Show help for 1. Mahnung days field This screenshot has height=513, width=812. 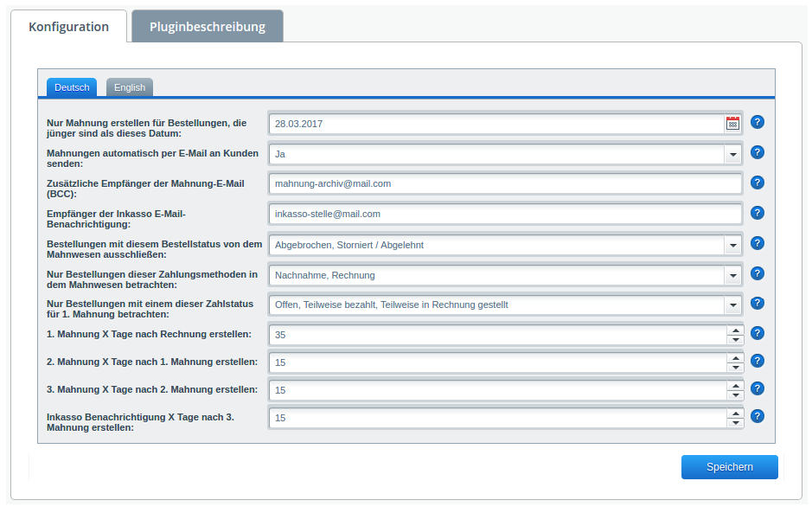758,333
